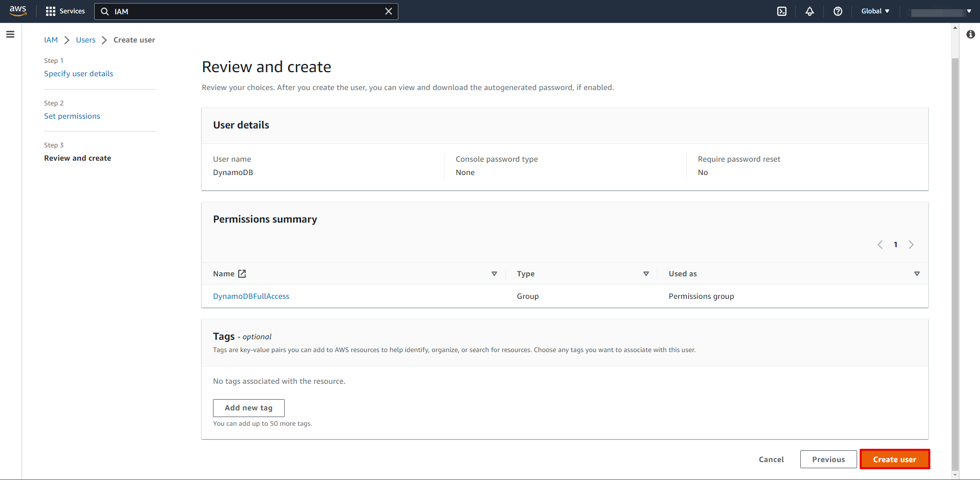Select the 'No tags associated with the resource.' message
The width and height of the screenshot is (980, 480).
tap(279, 381)
